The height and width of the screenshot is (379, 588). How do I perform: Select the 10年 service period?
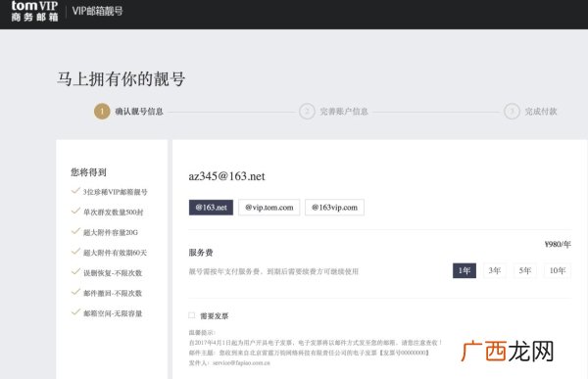[558, 270]
